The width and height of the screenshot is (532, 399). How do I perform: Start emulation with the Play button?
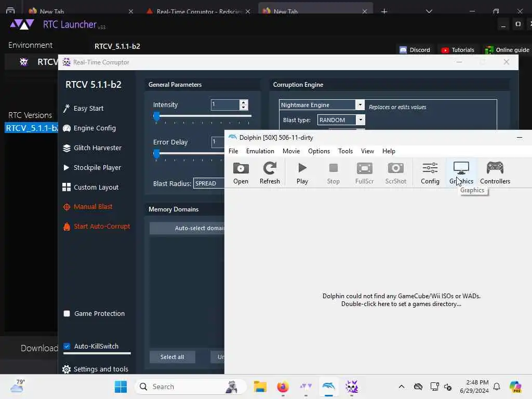302,173
